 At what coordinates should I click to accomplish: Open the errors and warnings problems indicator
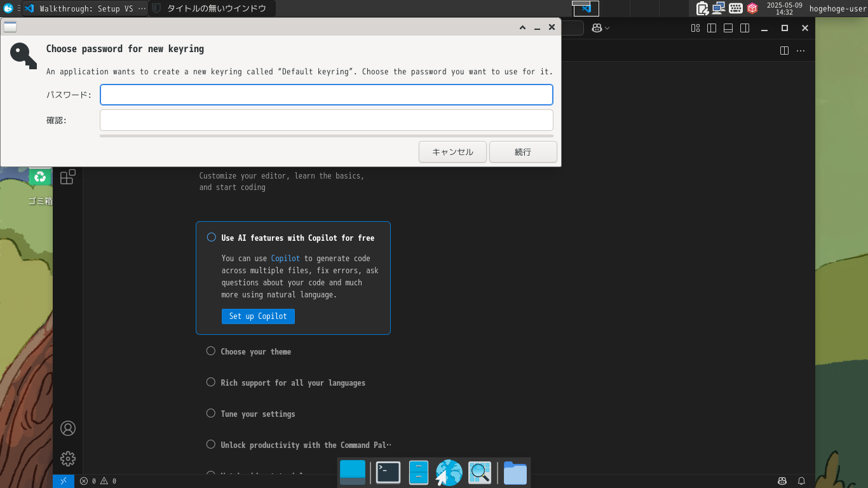tap(98, 481)
